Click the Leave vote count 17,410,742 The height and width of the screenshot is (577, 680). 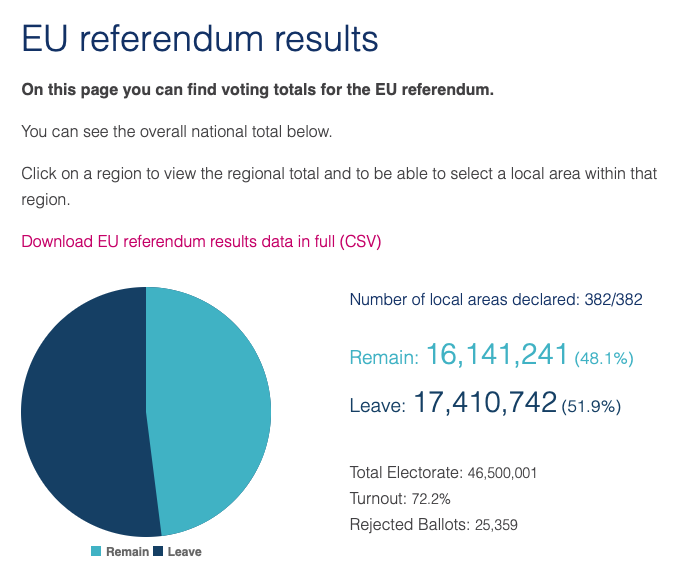coord(483,403)
